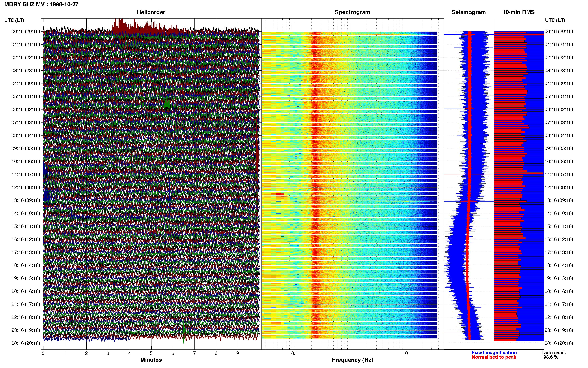This screenshot has width=588, height=368.
Task: Click the '9' minute tick on helicorder axis
Action: pyautogui.click(x=238, y=353)
